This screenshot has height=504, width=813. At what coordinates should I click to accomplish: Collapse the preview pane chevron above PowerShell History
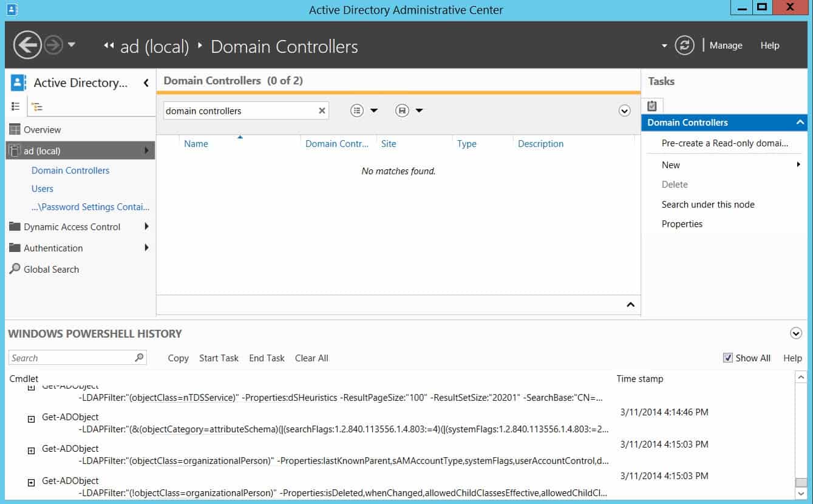pos(630,304)
